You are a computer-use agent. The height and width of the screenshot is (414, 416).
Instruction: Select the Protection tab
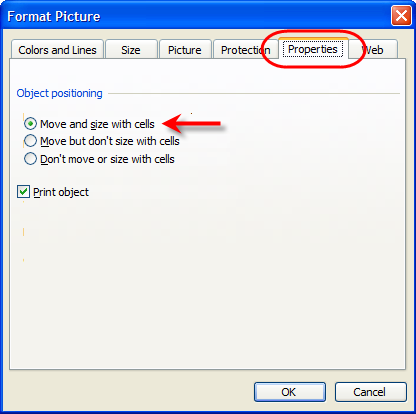coord(246,50)
